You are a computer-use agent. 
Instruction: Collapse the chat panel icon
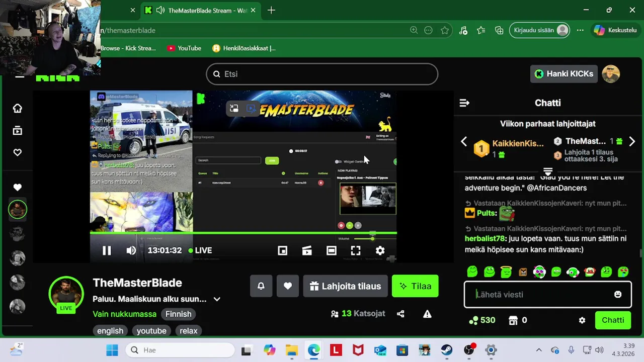pyautogui.click(x=464, y=103)
